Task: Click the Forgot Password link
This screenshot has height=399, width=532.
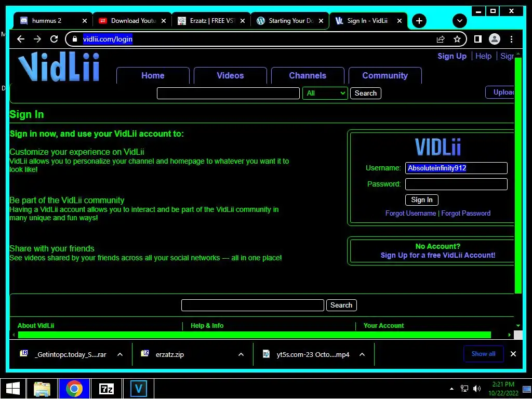Action: pyautogui.click(x=465, y=213)
